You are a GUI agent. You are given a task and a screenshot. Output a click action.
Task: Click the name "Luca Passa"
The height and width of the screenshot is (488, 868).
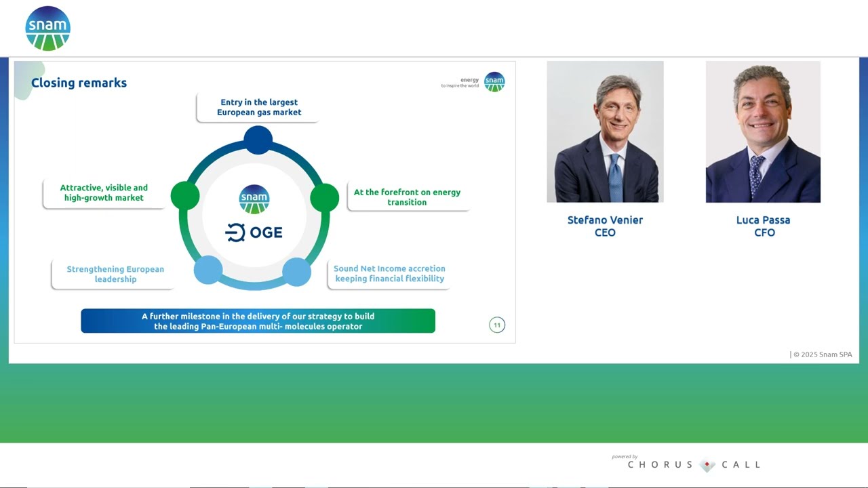pos(763,220)
